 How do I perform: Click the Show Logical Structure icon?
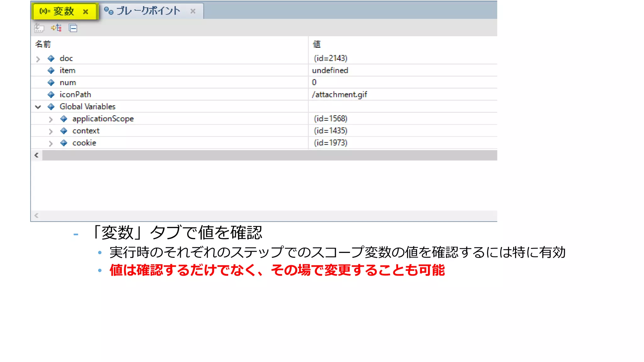pyautogui.click(x=56, y=28)
